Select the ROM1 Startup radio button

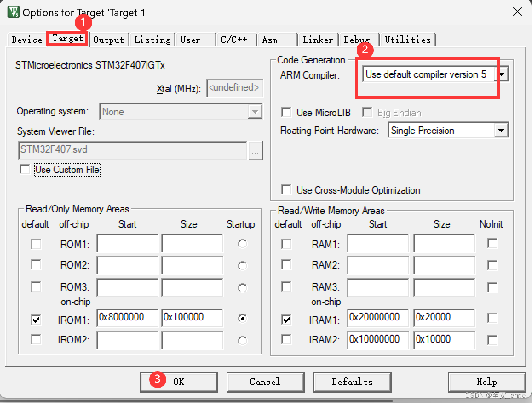241,243
